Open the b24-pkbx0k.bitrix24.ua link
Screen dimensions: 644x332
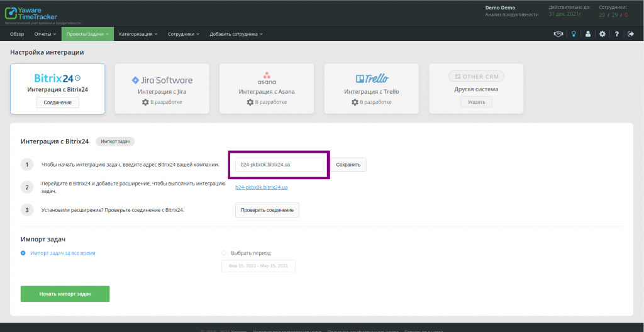point(261,187)
